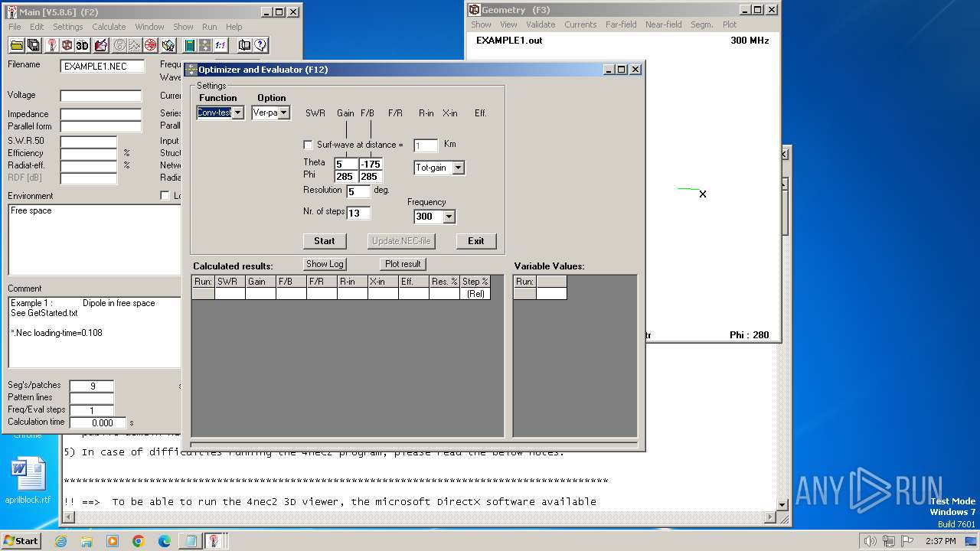Viewport: 980px width, 551px height.
Task: Click the save output stacked-disks icon in Main toolbar
Action: click(33, 45)
